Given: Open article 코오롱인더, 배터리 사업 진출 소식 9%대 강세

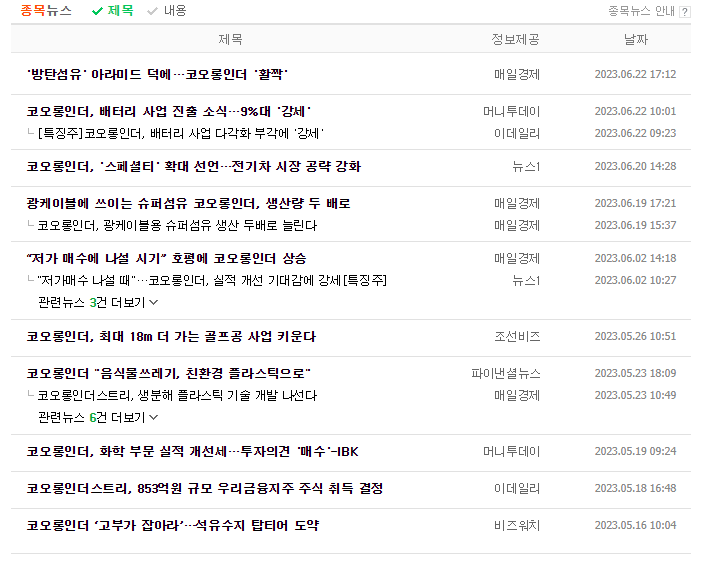Looking at the screenshot, I should pos(169,111).
